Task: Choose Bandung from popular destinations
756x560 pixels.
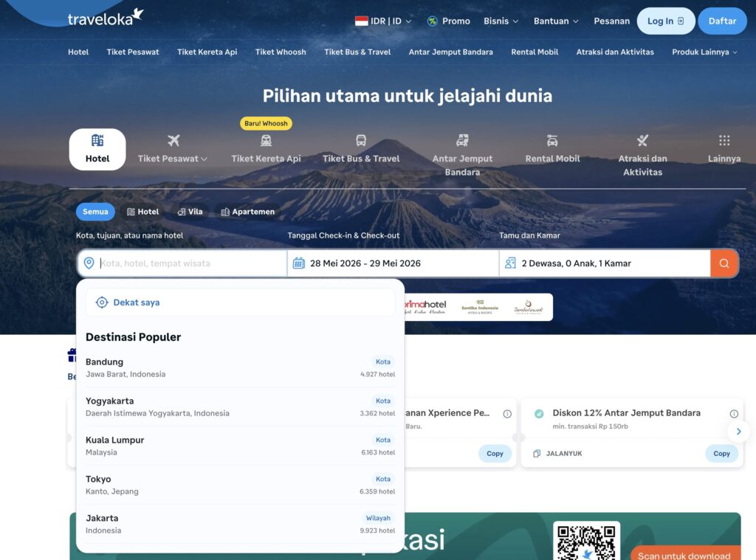Action: click(240, 367)
